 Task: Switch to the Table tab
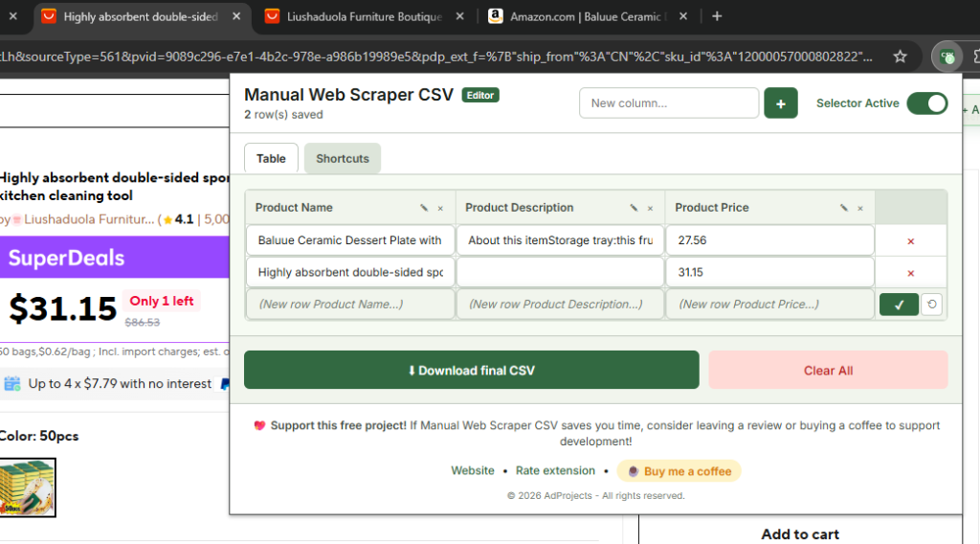[271, 159]
